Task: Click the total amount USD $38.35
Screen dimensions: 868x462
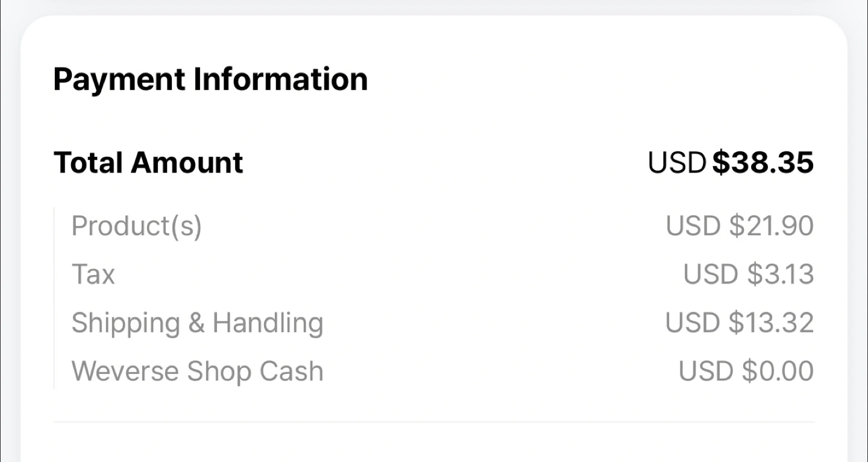Action: tap(731, 163)
